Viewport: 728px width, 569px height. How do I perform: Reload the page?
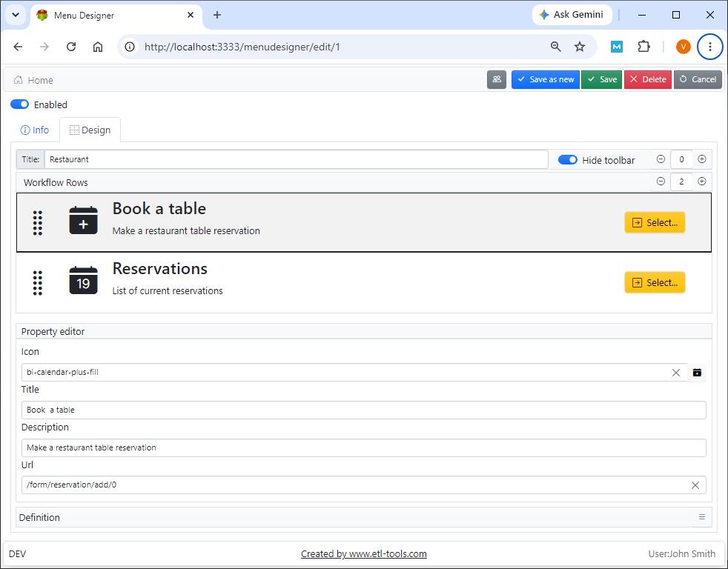coord(71,47)
